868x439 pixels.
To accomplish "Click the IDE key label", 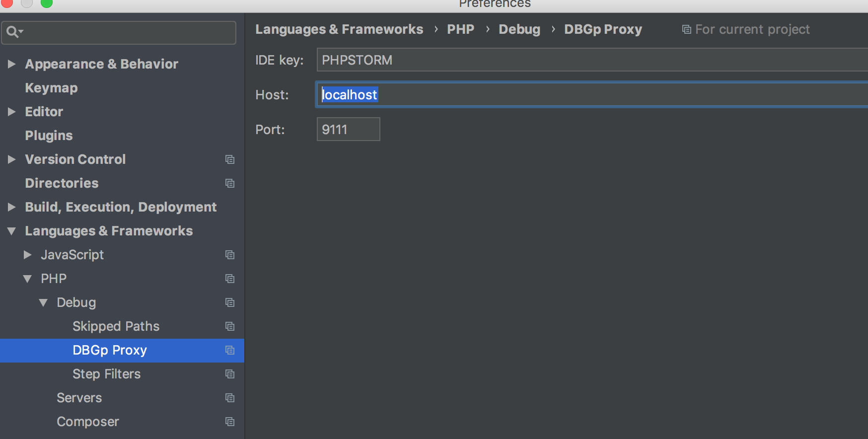I will (x=279, y=60).
